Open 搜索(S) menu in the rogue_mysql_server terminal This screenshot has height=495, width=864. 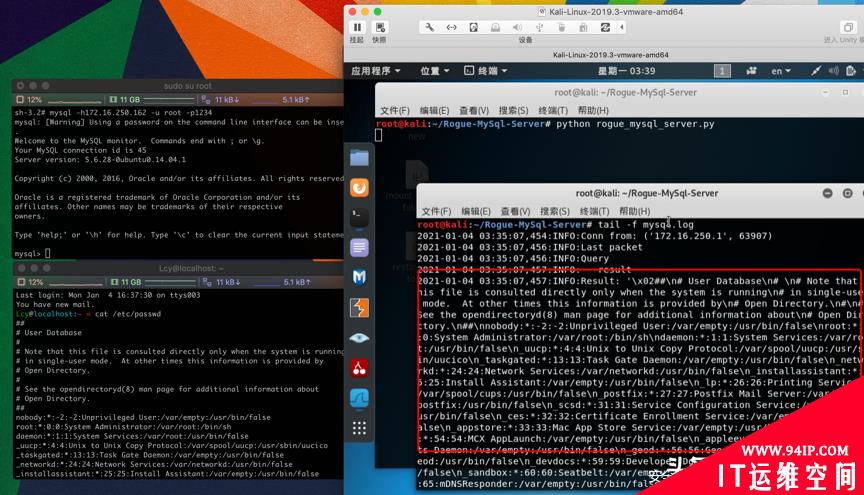pos(514,110)
